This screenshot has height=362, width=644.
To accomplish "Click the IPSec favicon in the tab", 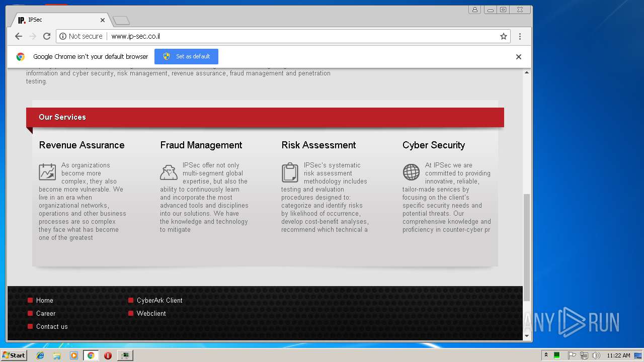I will [x=22, y=20].
